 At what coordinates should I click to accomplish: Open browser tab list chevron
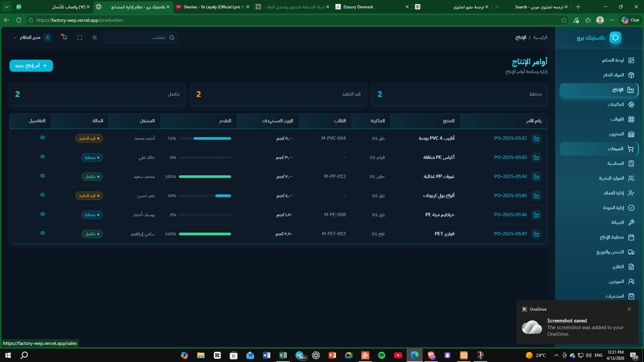6,7
